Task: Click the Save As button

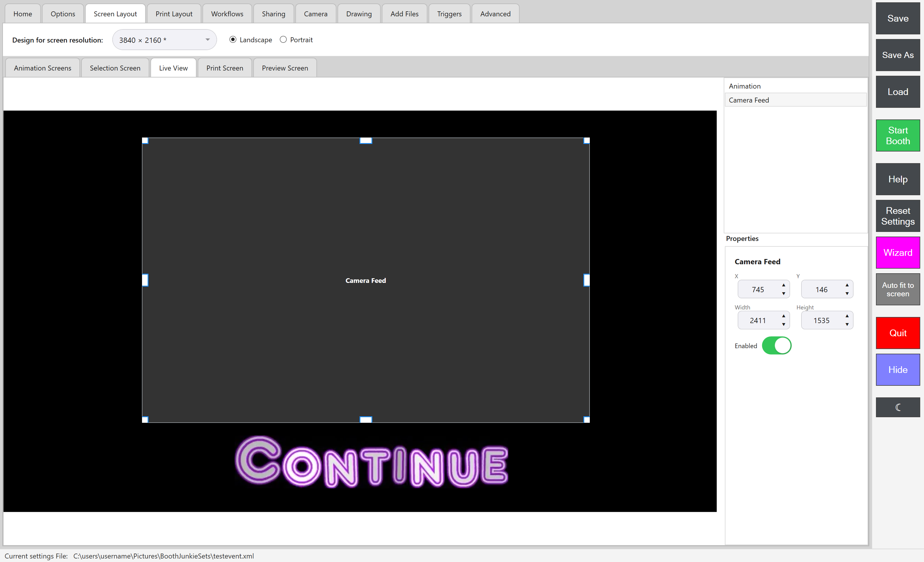Action: pyautogui.click(x=898, y=55)
